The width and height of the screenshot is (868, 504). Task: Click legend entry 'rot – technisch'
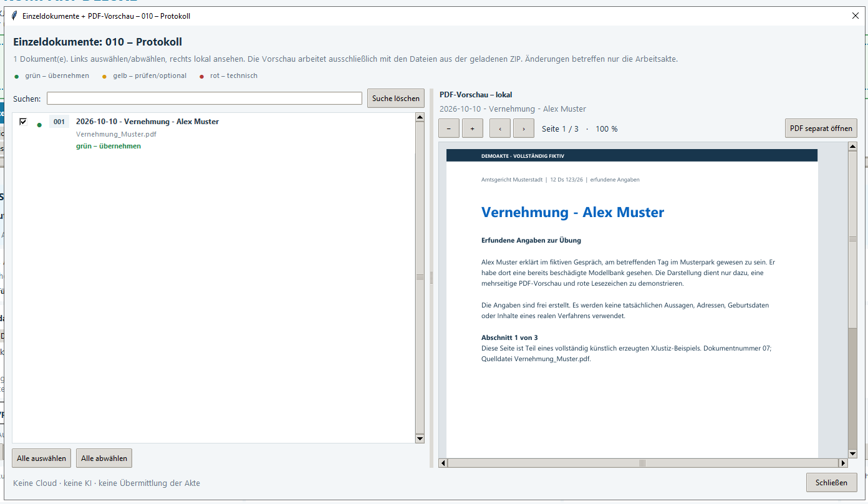pos(234,75)
